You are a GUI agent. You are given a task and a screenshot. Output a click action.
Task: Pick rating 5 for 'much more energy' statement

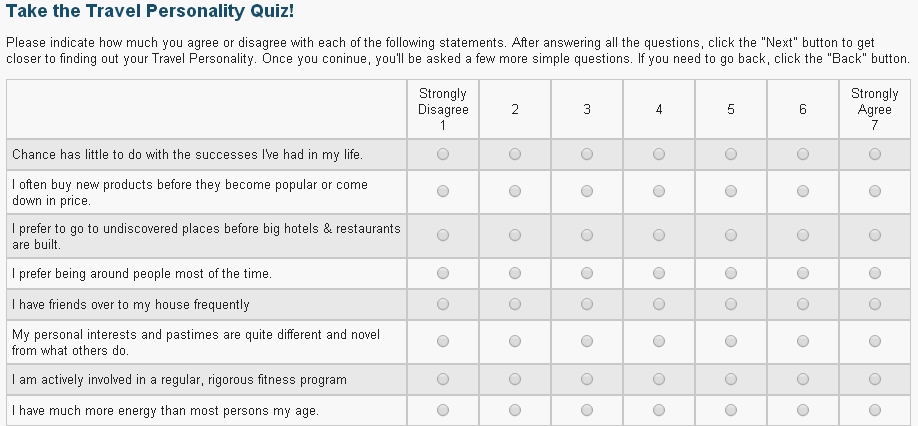click(x=731, y=410)
